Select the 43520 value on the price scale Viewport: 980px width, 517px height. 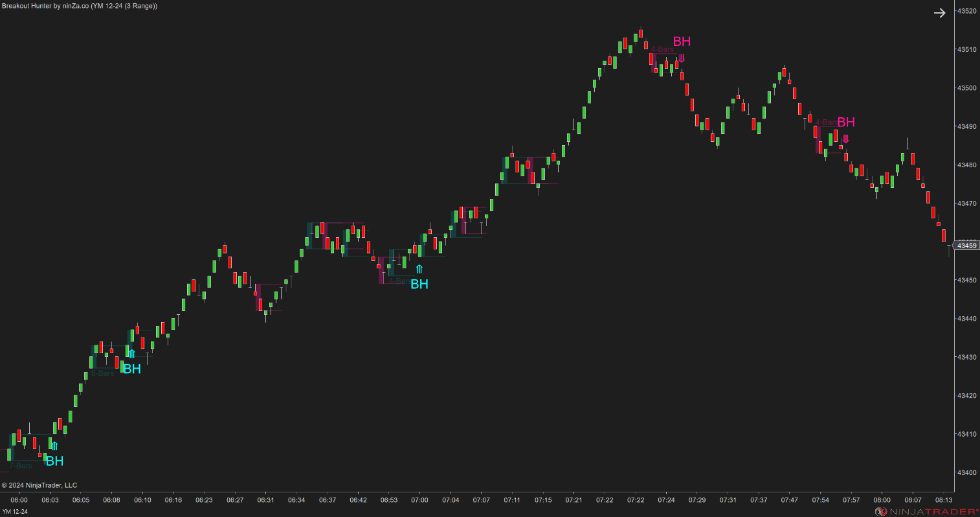(x=967, y=10)
